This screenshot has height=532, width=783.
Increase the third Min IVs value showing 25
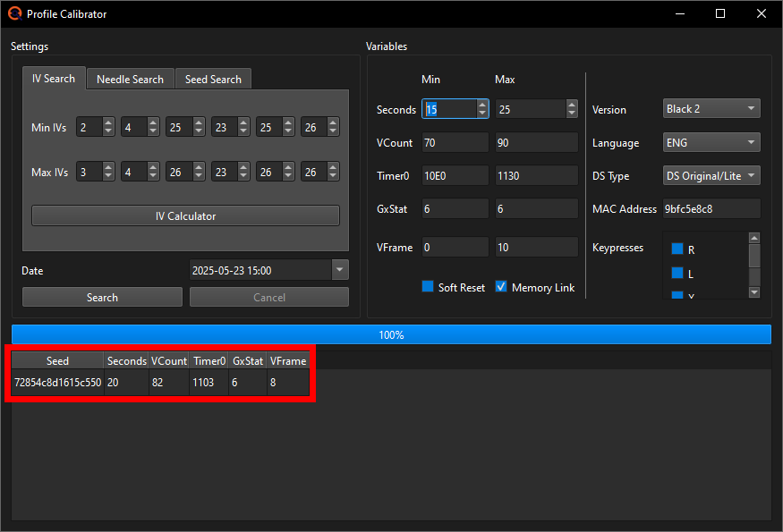tap(199, 122)
